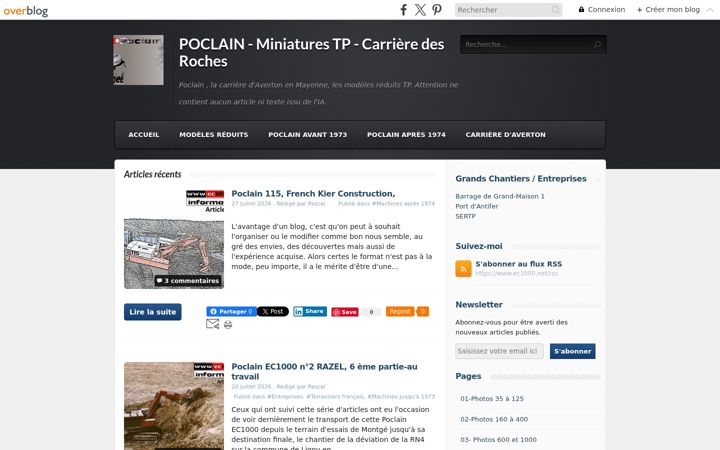Open page 01-Photos 35 à 125
Image resolution: width=720 pixels, height=450 pixels.
pyautogui.click(x=492, y=399)
